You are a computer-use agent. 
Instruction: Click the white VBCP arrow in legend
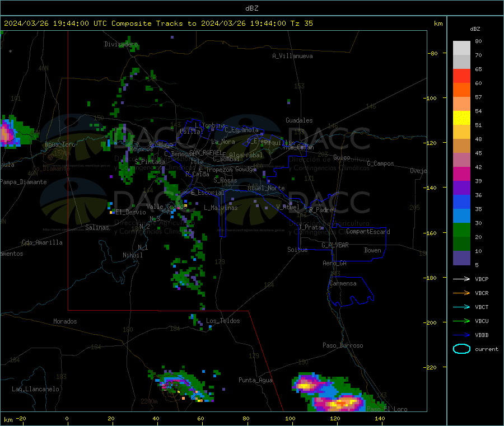pos(461,279)
